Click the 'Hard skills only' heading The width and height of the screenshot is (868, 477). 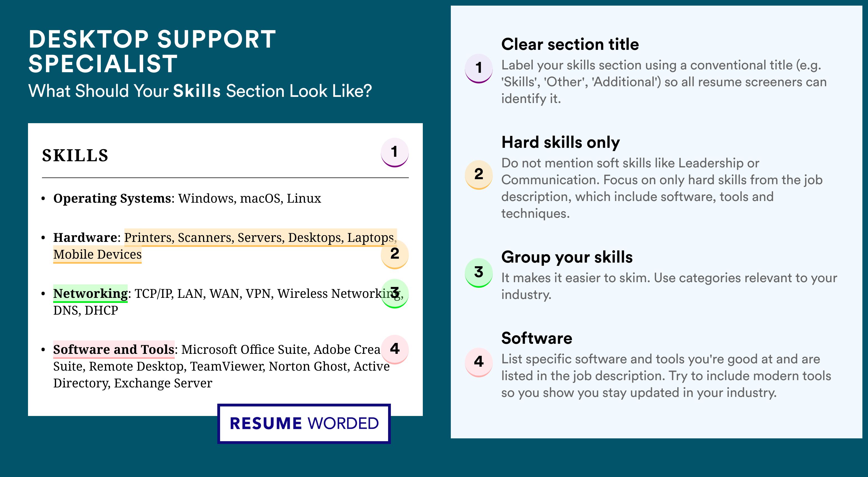coord(560,142)
